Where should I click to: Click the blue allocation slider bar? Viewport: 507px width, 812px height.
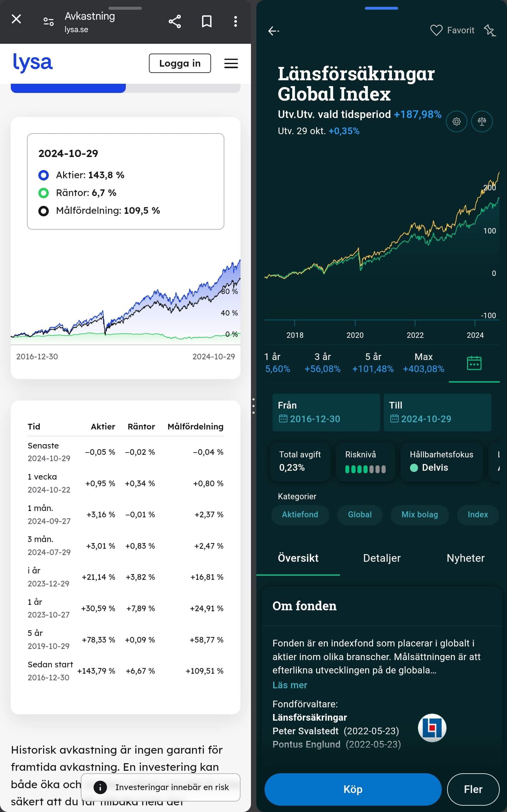tap(68, 88)
